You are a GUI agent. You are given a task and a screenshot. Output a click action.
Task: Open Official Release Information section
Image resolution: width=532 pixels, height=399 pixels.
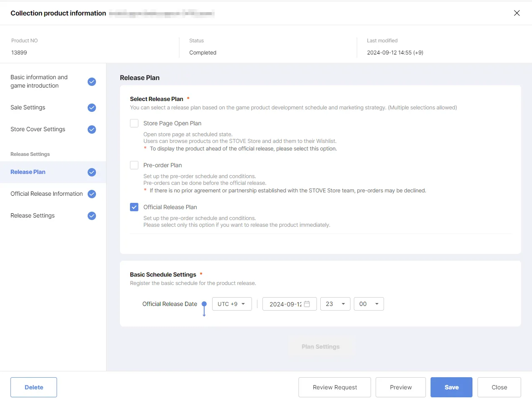point(47,194)
